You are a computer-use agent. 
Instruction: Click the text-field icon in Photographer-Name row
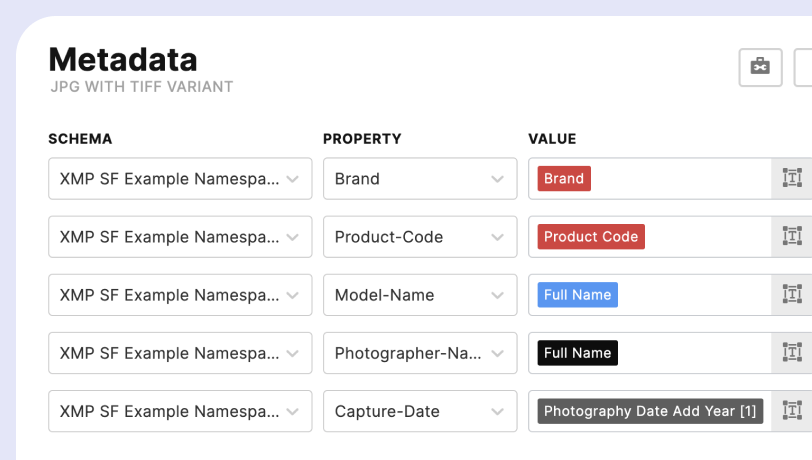click(792, 353)
